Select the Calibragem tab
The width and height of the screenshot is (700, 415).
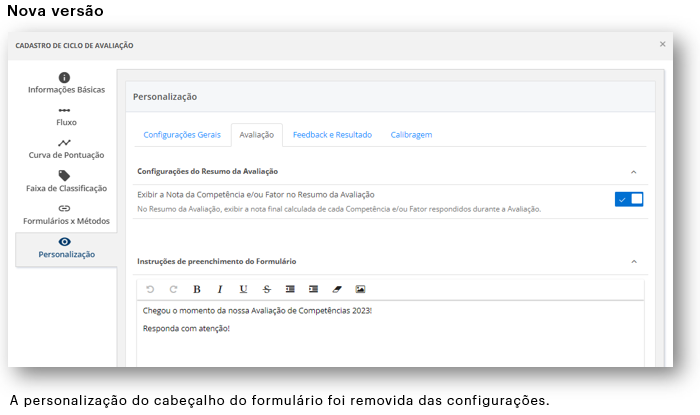[411, 135]
